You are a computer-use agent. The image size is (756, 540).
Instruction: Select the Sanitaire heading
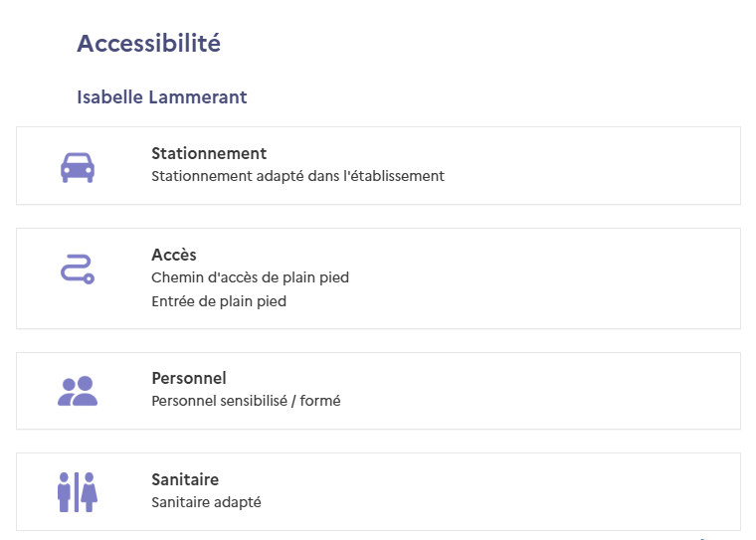[x=185, y=479]
